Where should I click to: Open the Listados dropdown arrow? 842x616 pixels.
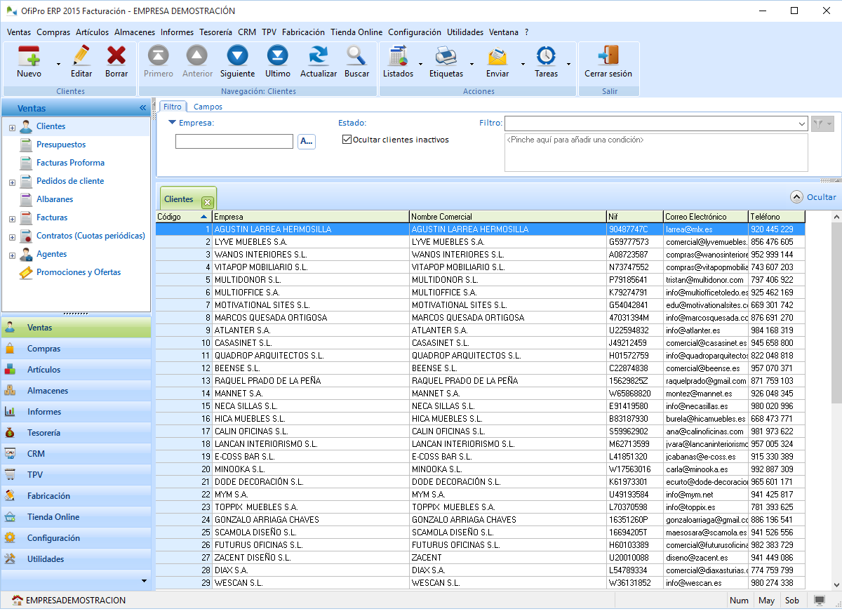pyautogui.click(x=420, y=64)
